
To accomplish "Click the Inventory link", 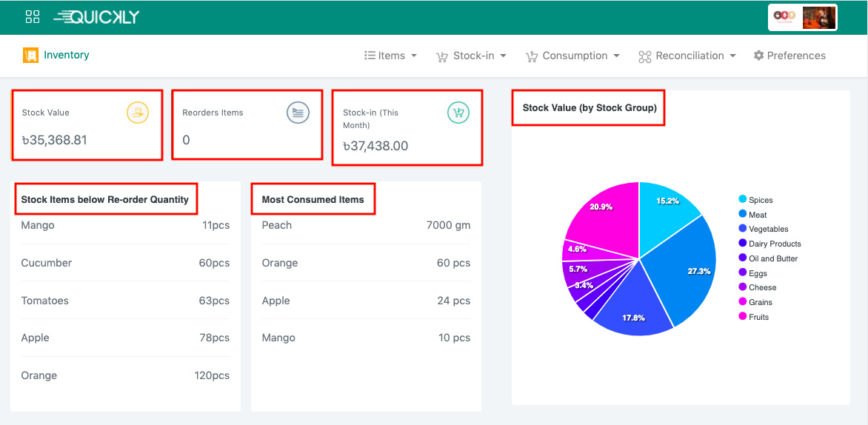I will [x=66, y=55].
